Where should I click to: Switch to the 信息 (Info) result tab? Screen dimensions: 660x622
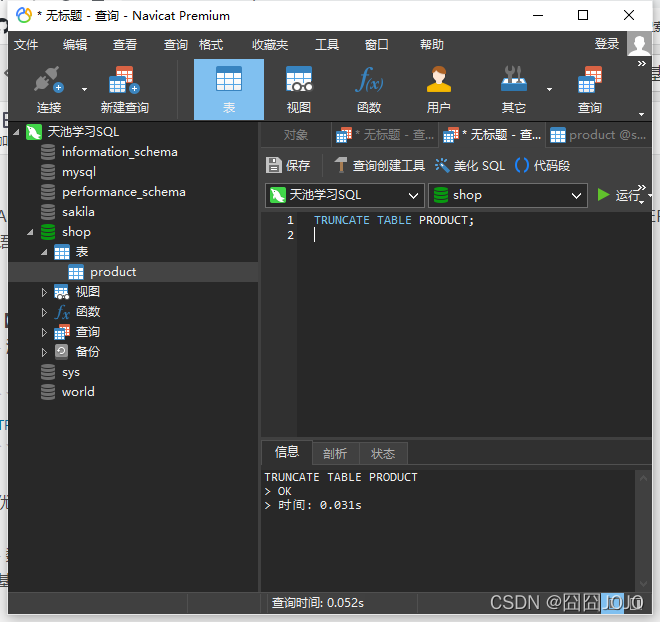point(287,452)
